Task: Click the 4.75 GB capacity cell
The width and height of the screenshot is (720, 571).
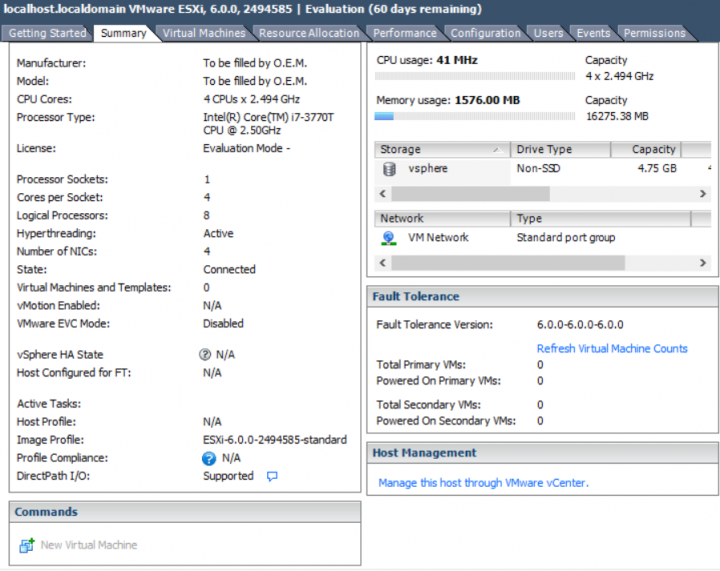Action: 657,168
